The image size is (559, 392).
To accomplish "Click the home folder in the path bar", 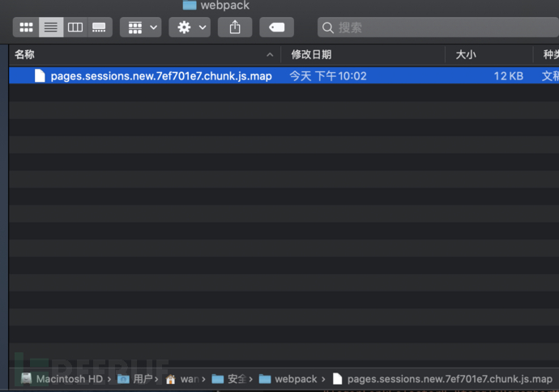I will click(183, 379).
